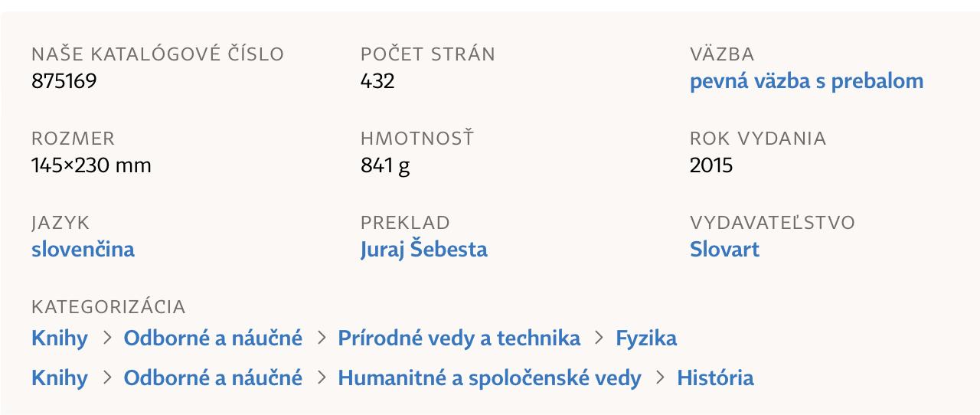Open the Slovart publisher link
Screen dimensions: 980x415
click(x=724, y=250)
